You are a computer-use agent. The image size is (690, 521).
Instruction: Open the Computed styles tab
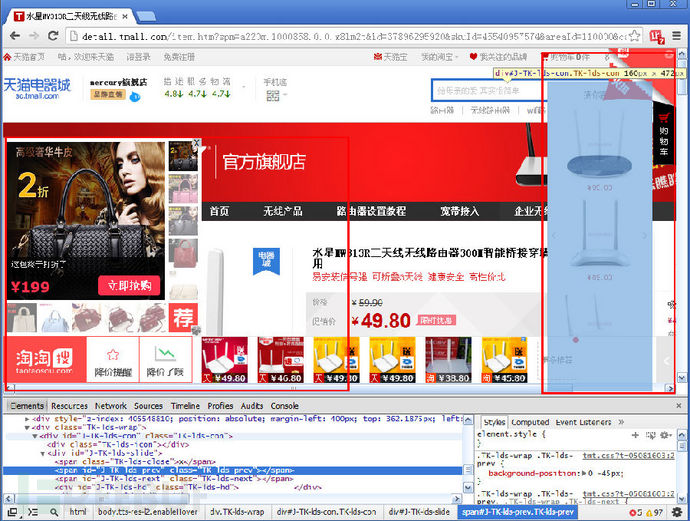530,422
